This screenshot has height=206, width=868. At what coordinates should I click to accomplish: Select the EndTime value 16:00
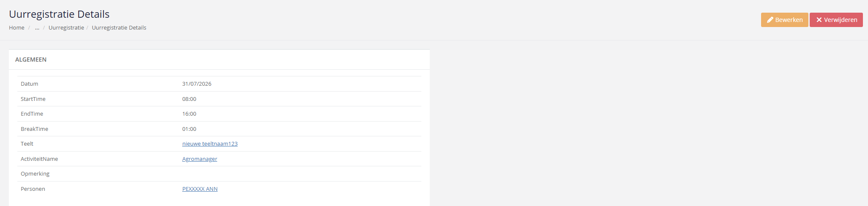click(189, 114)
